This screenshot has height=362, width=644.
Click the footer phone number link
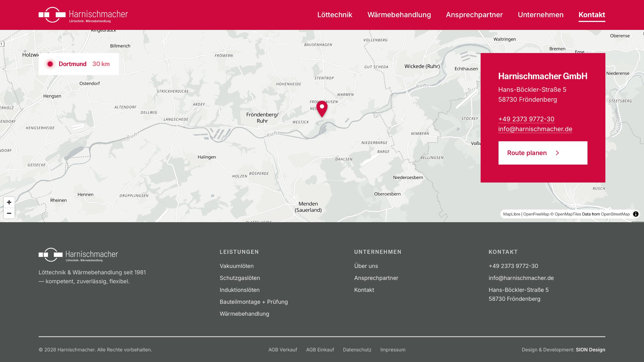[x=513, y=266]
